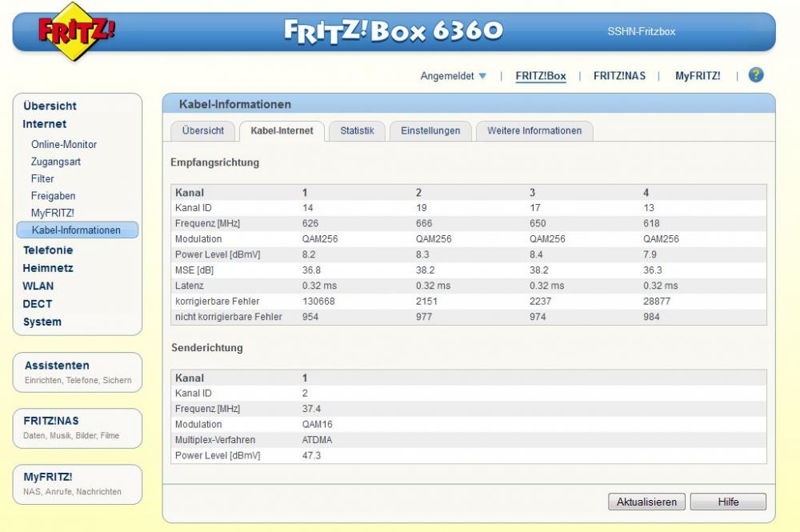This screenshot has height=532, width=800.
Task: Open the Statistik tab
Action: tap(357, 130)
